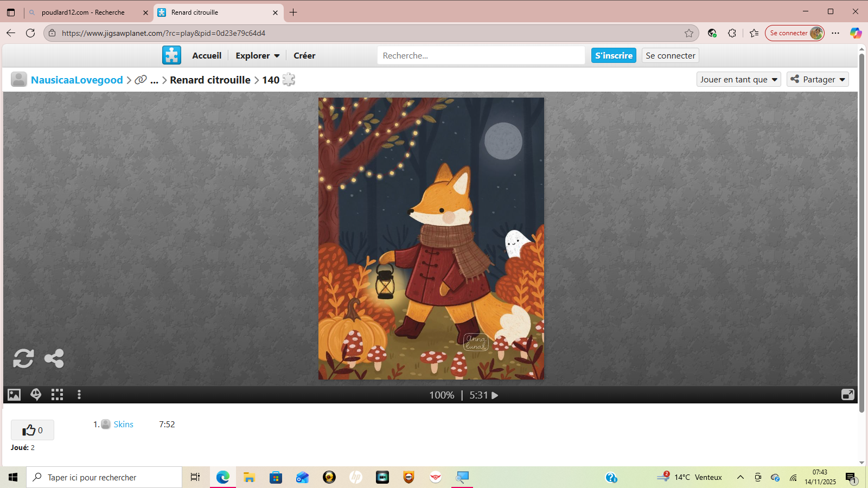The height and width of the screenshot is (488, 868).
Task: Open the NausicaaLovegood profile link
Action: pos(77,80)
